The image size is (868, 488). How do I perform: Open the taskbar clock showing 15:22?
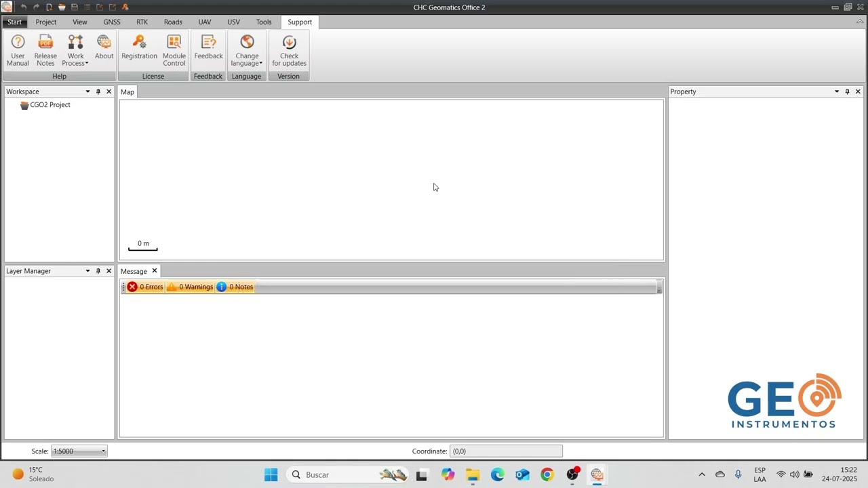click(840, 474)
